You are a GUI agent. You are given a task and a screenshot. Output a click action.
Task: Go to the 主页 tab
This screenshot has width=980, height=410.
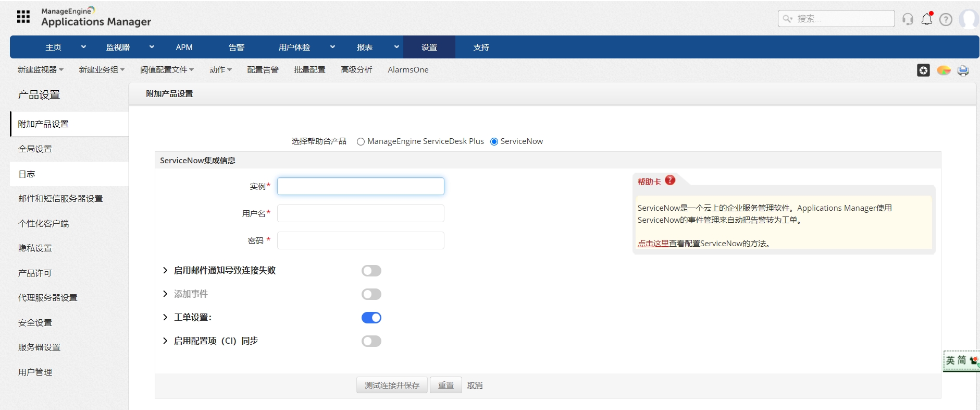click(x=53, y=47)
